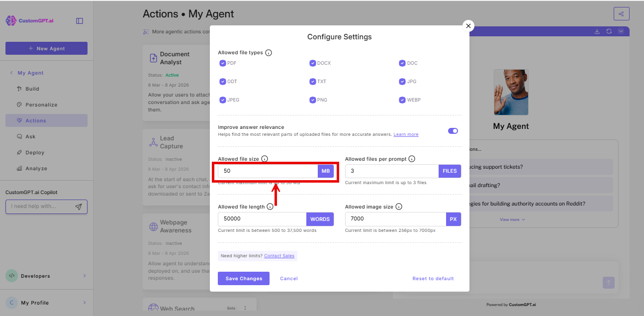644x316 pixels.
Task: Uncheck the PDF file type
Action: [223, 63]
